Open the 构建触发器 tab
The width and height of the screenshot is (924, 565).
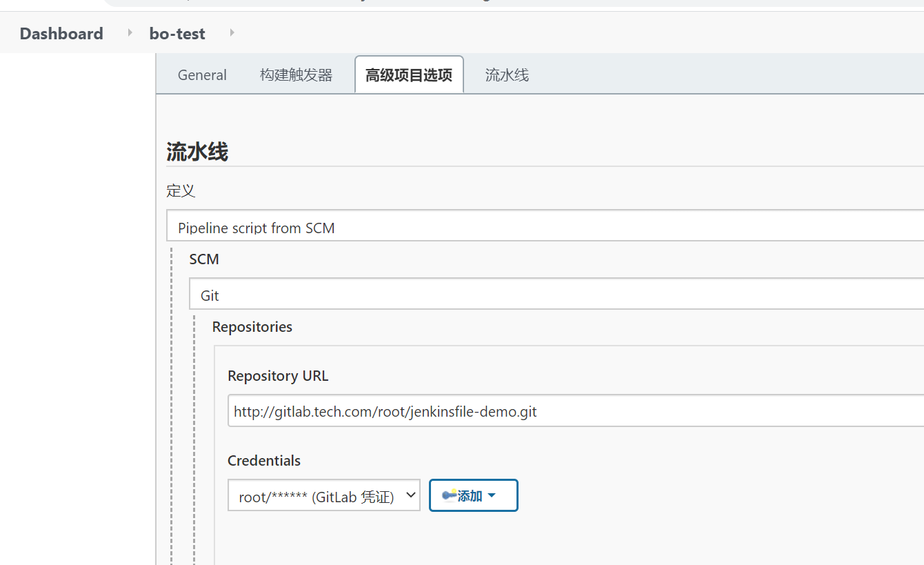296,75
